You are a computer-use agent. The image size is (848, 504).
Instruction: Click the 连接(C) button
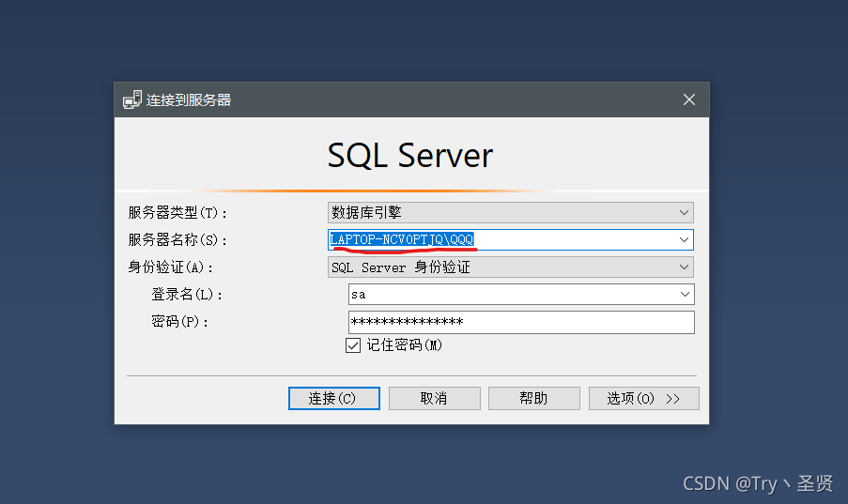(x=333, y=399)
